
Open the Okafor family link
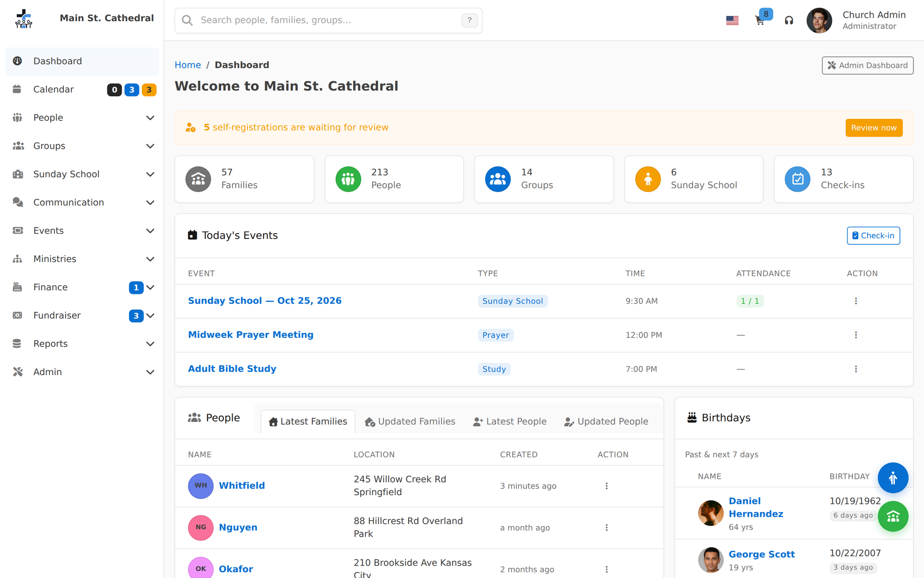click(236, 569)
